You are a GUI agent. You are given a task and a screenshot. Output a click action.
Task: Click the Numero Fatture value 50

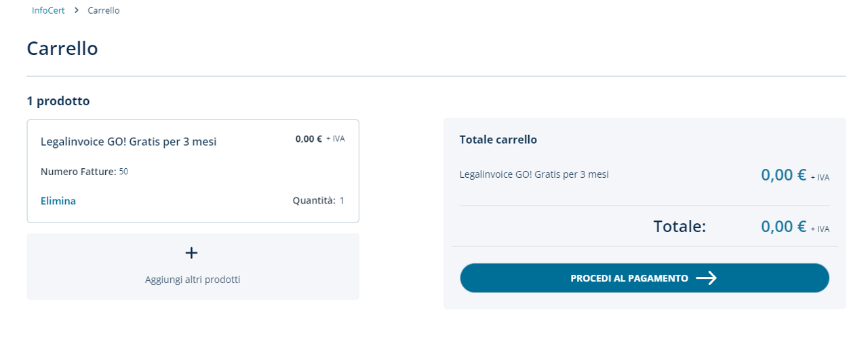pos(123,172)
